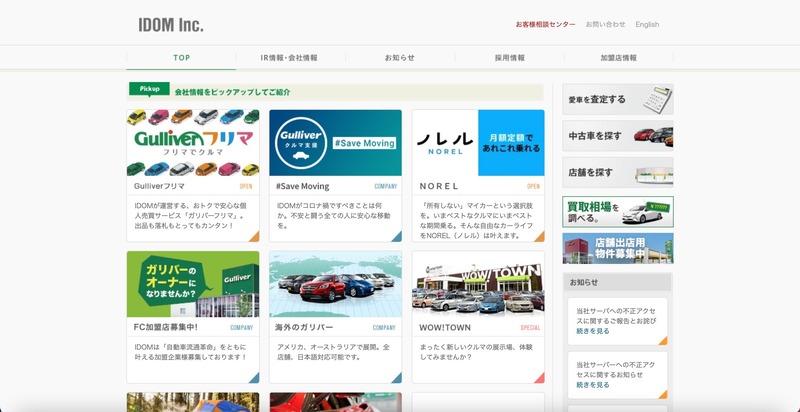Click the 店舗を探す sidebar button
The width and height of the screenshot is (800, 412).
(x=617, y=172)
